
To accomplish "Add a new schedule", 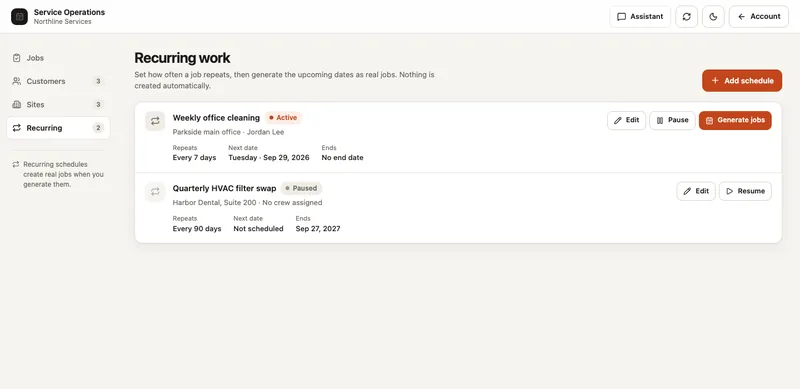I will 742,81.
